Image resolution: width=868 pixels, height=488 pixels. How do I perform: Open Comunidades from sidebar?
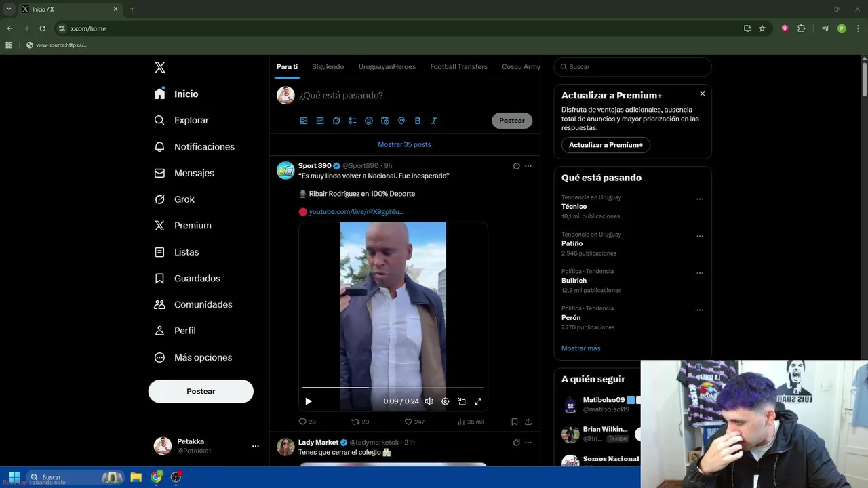coord(193,304)
